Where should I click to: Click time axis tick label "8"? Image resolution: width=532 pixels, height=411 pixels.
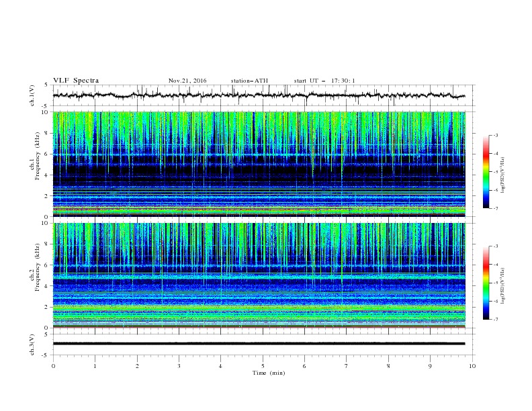click(388, 366)
